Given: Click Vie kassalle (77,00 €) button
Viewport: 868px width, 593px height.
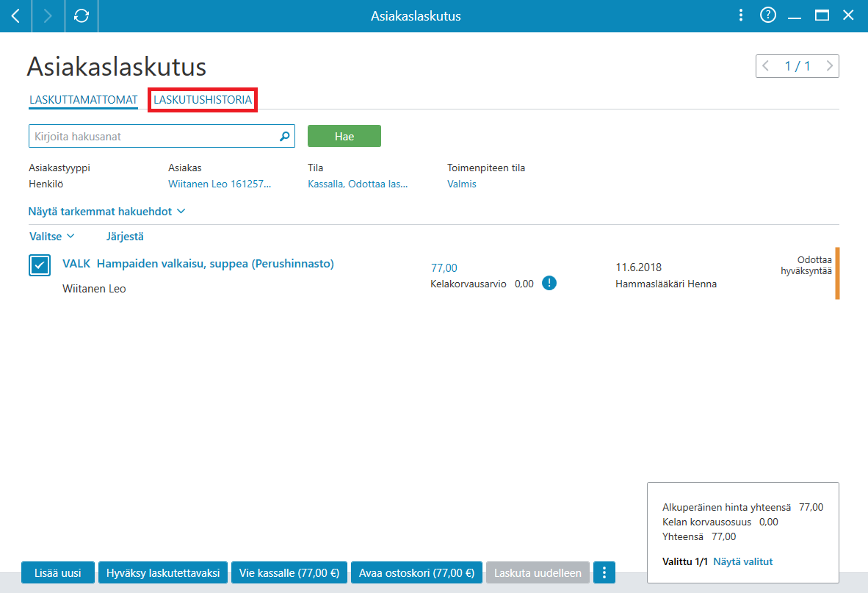Looking at the screenshot, I should tap(289, 572).
